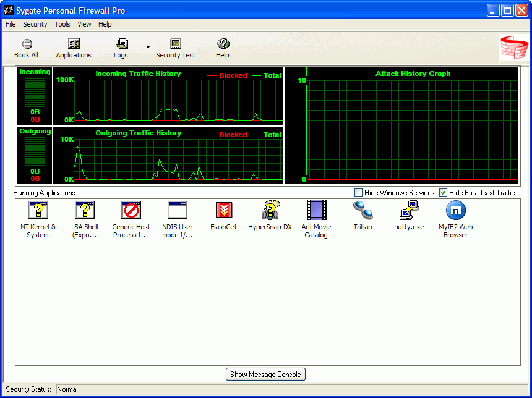Select the putty.exe application icon
The width and height of the screenshot is (532, 398).
409,211
